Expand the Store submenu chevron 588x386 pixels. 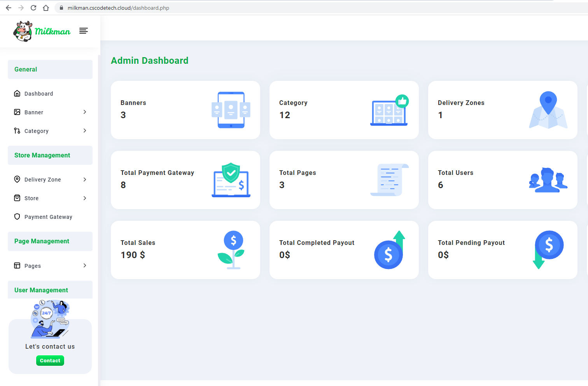point(85,198)
